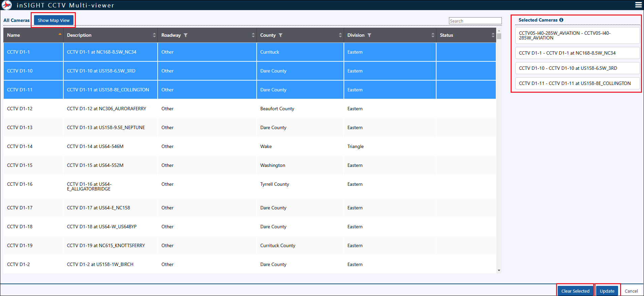Viewport: 644px width, 296px height.
Task: Select the CCTV D1-18 camera row
Action: click(x=250, y=227)
